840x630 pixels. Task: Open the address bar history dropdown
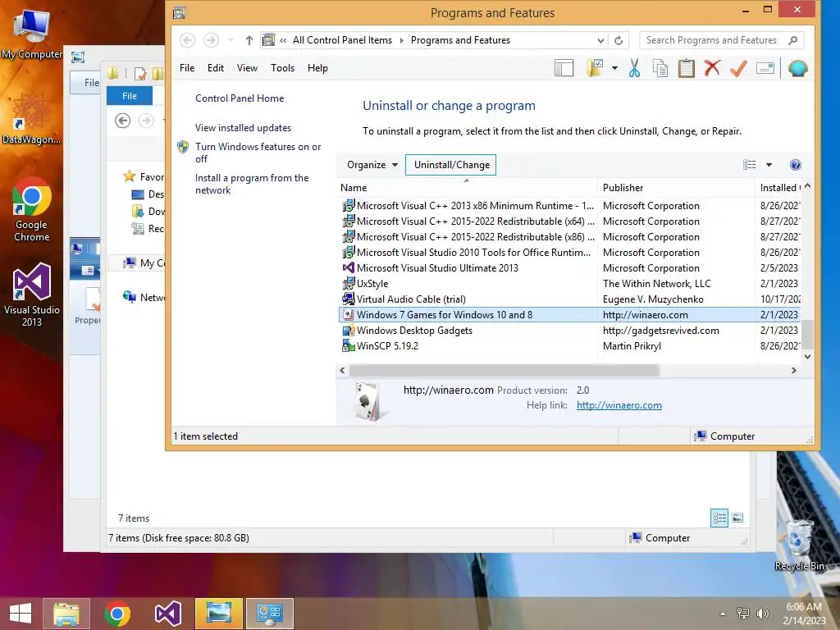600,40
